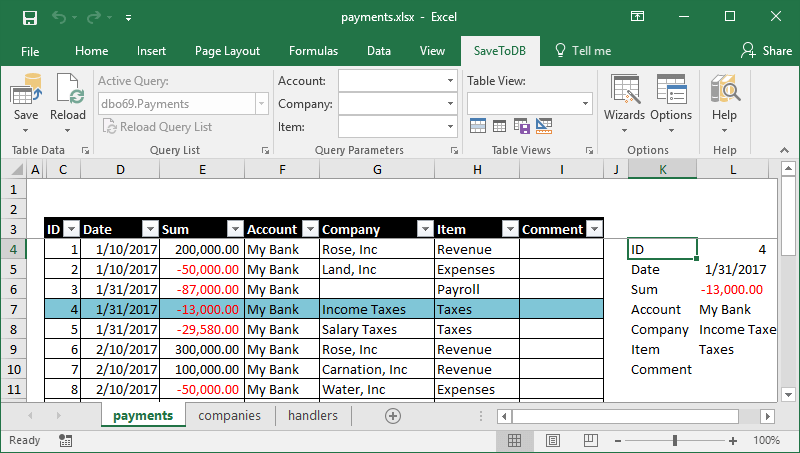Open the Table View combo box
Image resolution: width=800 pixels, height=453 pixels.
coord(530,104)
